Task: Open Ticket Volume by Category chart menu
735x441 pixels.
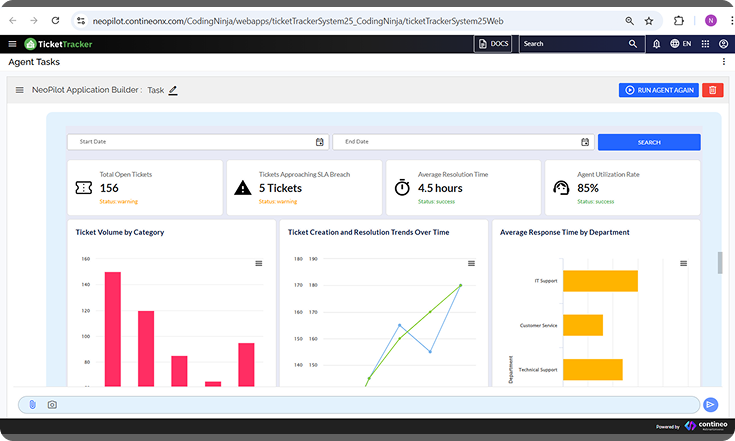Action: click(259, 263)
